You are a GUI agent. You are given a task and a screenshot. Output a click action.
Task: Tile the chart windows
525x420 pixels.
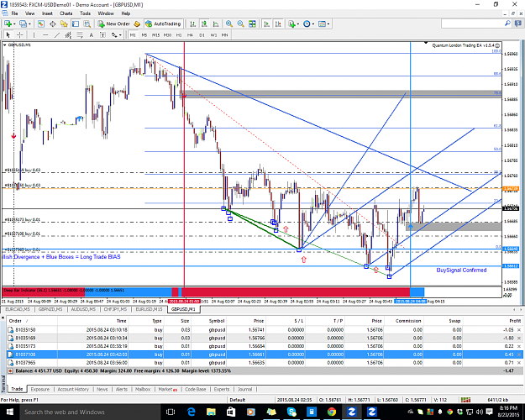pos(252,24)
